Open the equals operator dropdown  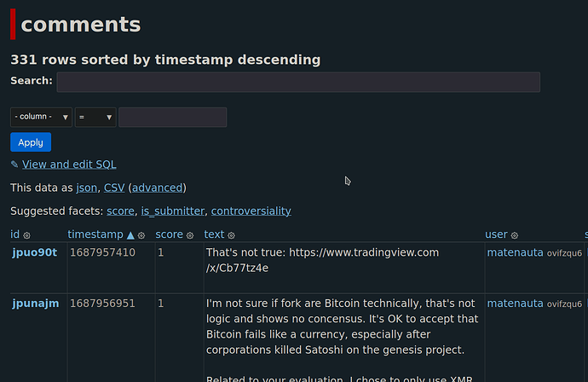pos(95,117)
